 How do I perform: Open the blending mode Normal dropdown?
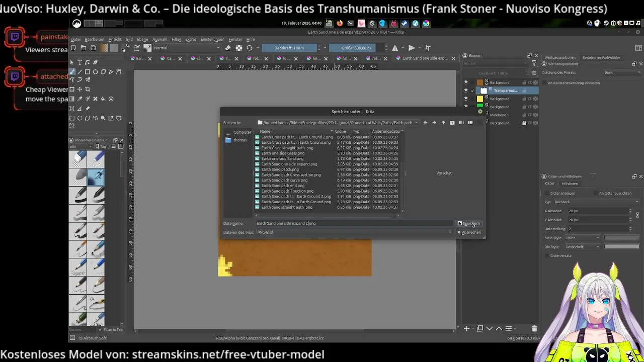click(x=186, y=48)
